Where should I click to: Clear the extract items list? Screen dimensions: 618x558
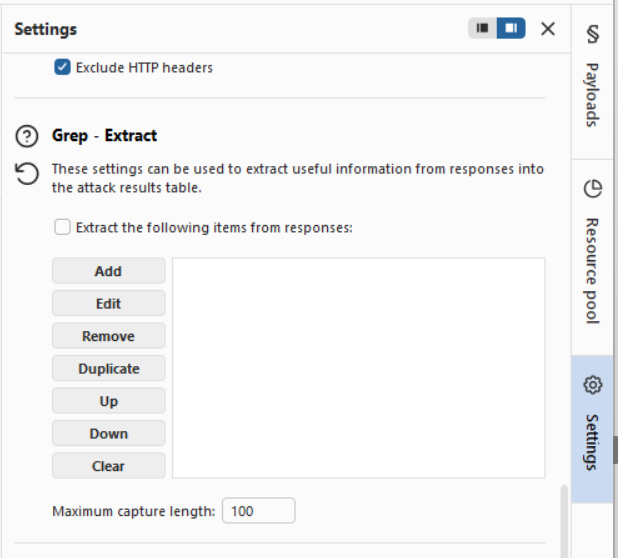click(108, 466)
